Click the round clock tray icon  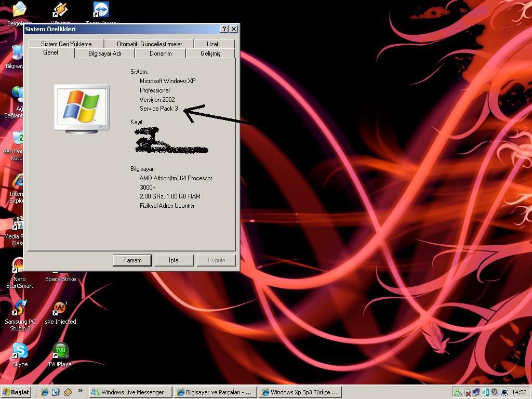coord(504,392)
